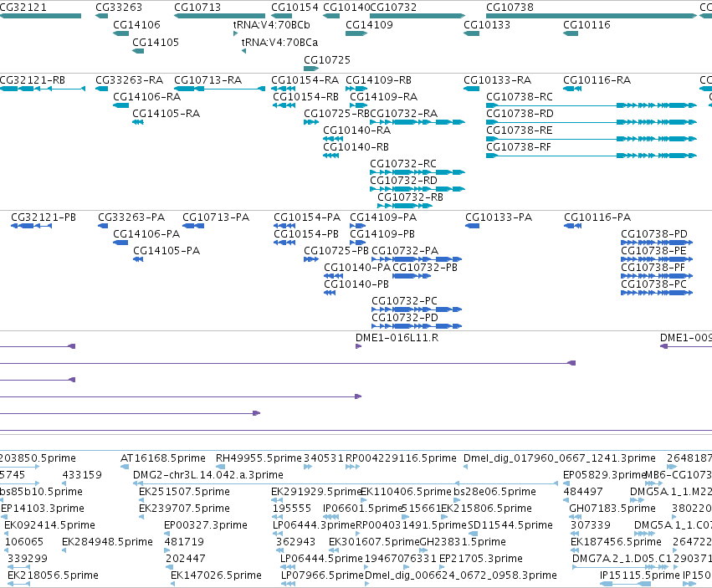
Task: Select the CG10116 gene label
Action: (x=587, y=24)
